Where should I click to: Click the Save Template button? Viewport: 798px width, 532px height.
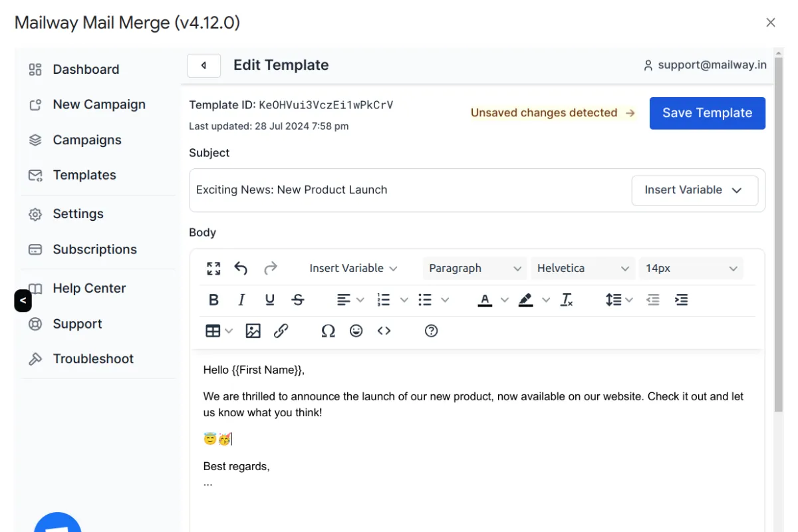point(707,112)
